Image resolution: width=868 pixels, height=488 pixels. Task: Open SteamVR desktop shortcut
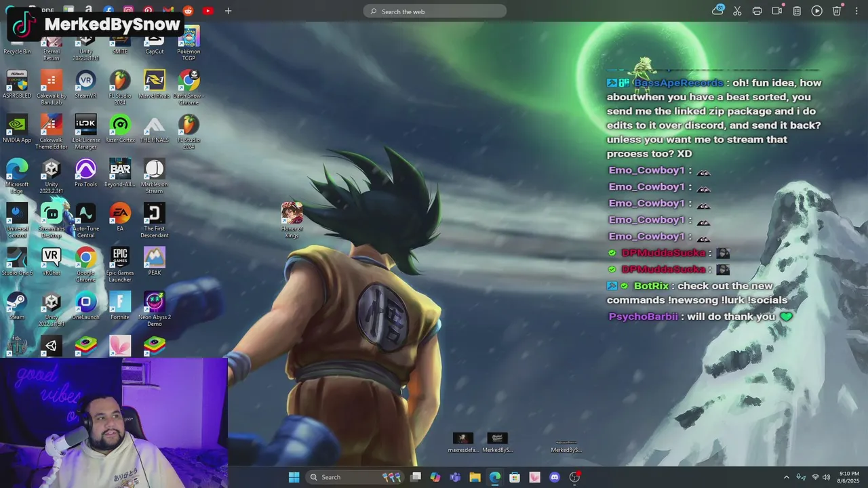86,85
